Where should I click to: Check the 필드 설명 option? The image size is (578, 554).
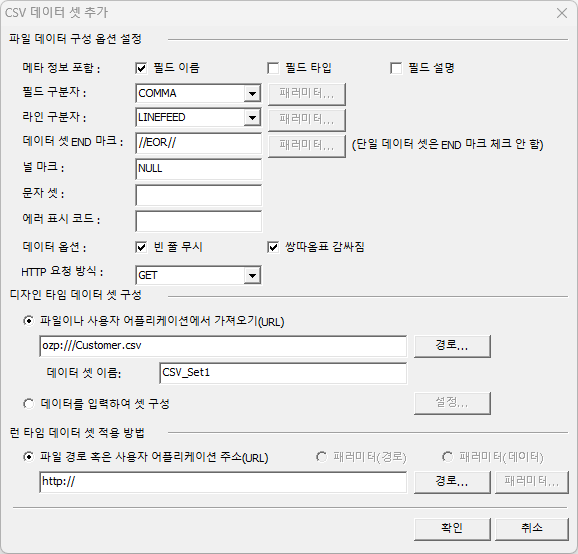coord(396,68)
